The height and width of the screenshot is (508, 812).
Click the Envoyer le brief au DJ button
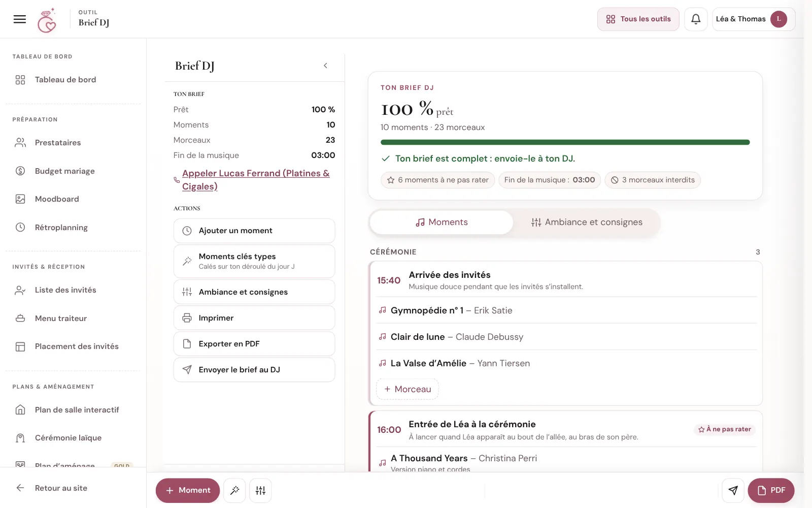point(254,370)
